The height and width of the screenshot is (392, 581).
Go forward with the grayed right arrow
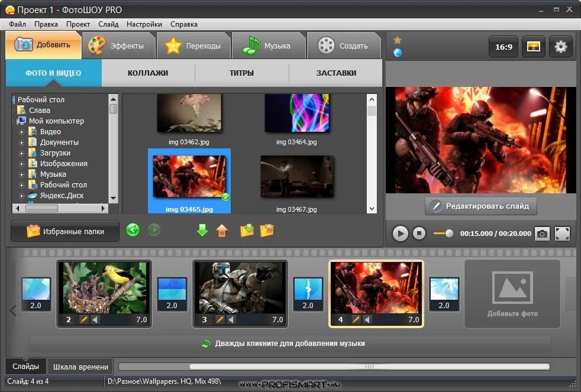click(x=154, y=230)
